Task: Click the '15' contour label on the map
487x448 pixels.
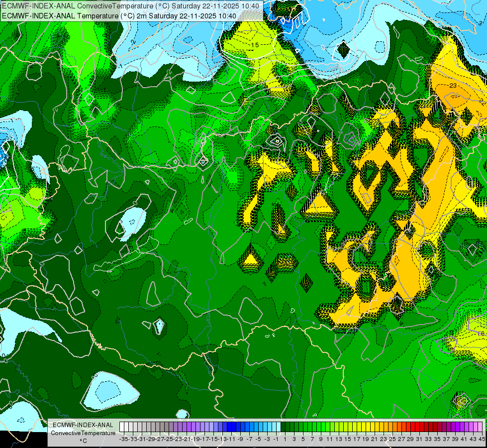Action: [x=255, y=45]
